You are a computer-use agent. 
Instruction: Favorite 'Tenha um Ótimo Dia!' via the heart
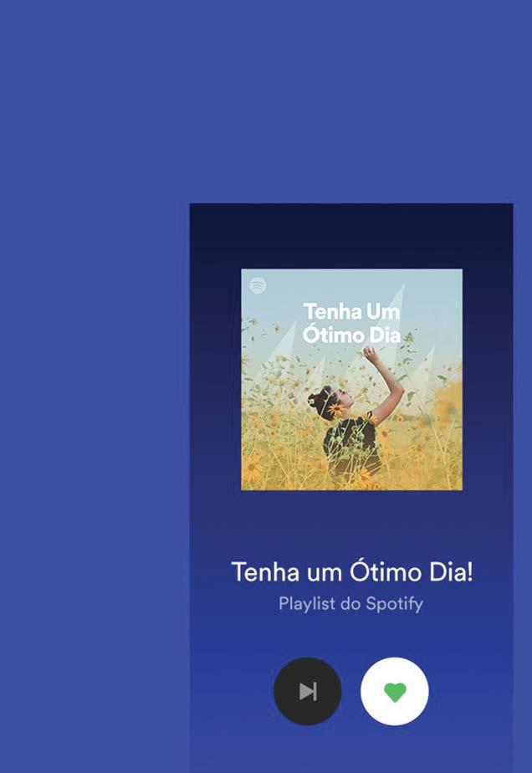coord(395,692)
